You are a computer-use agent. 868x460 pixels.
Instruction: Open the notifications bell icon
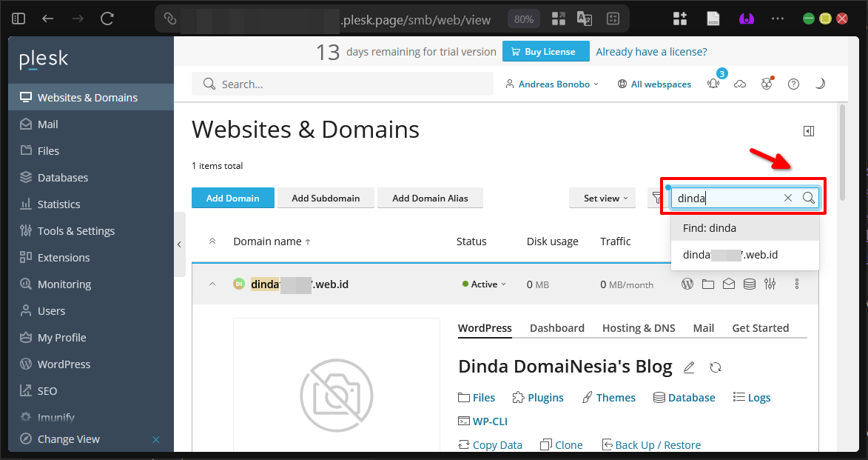713,84
